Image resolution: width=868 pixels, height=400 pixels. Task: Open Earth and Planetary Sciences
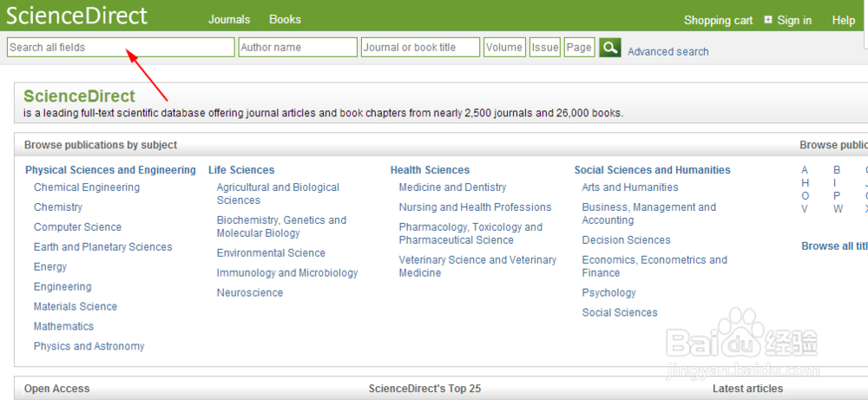(x=103, y=246)
